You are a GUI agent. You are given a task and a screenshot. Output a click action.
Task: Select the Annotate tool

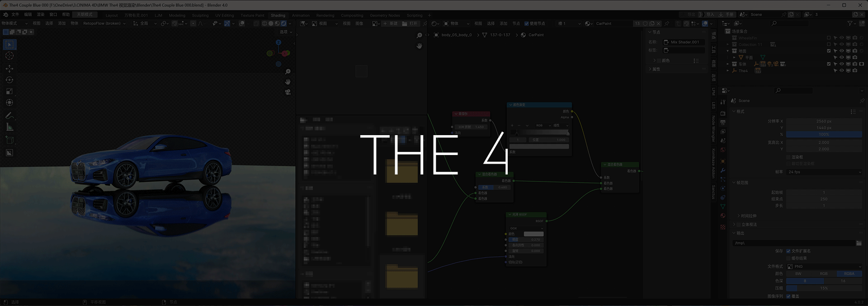tap(9, 116)
